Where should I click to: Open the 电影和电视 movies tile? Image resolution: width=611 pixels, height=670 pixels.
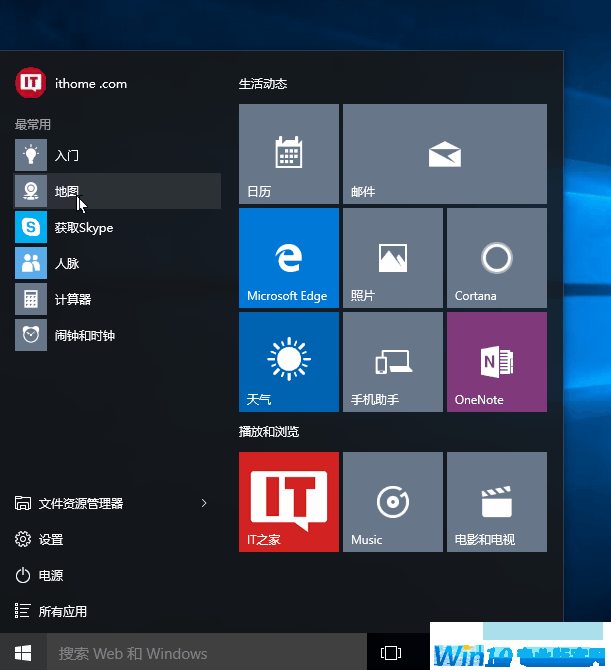coord(497,502)
